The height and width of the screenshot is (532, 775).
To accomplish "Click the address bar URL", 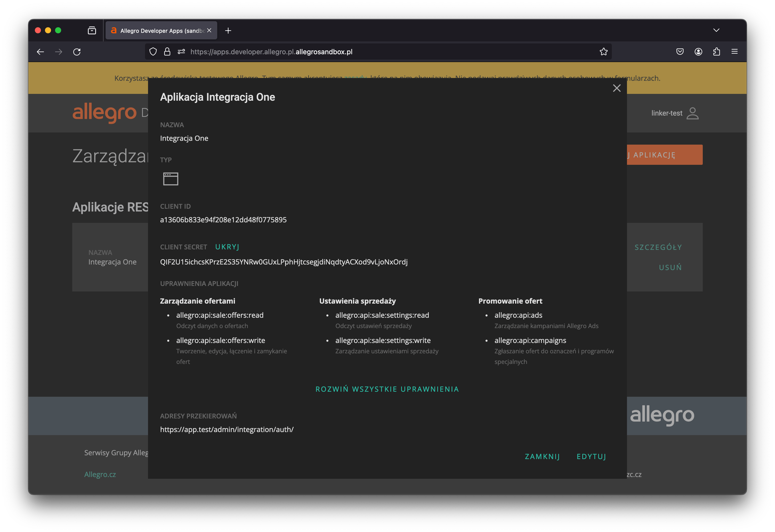I will [271, 52].
